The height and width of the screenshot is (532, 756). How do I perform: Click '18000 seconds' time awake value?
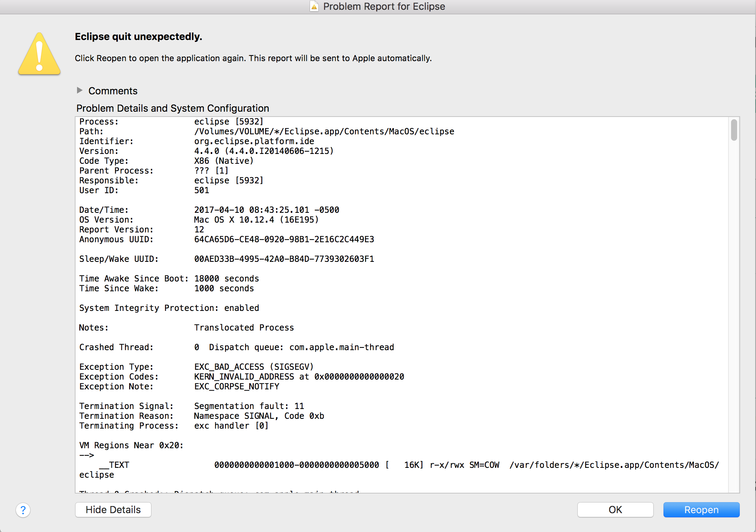tap(227, 278)
